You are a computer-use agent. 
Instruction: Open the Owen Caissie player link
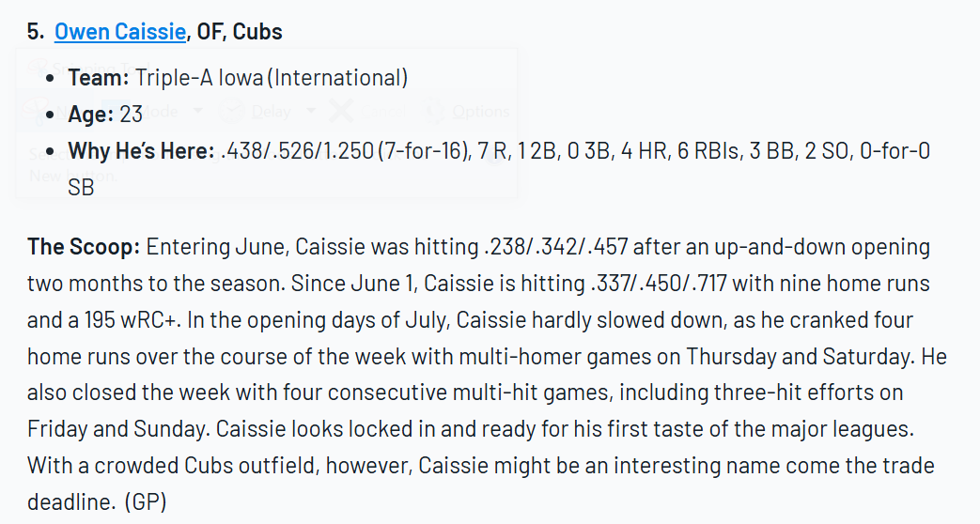tap(119, 31)
